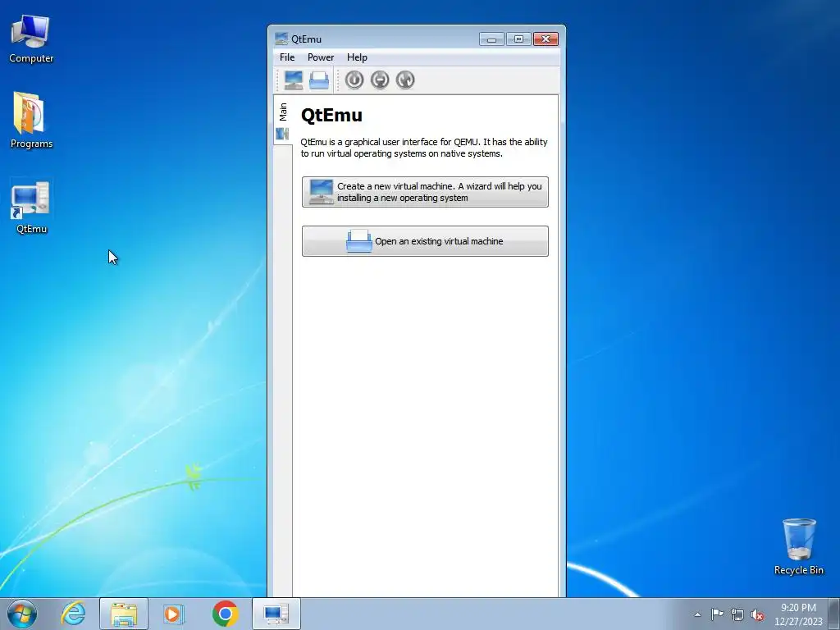This screenshot has height=630, width=840.
Task: Open the File menu
Action: click(287, 57)
